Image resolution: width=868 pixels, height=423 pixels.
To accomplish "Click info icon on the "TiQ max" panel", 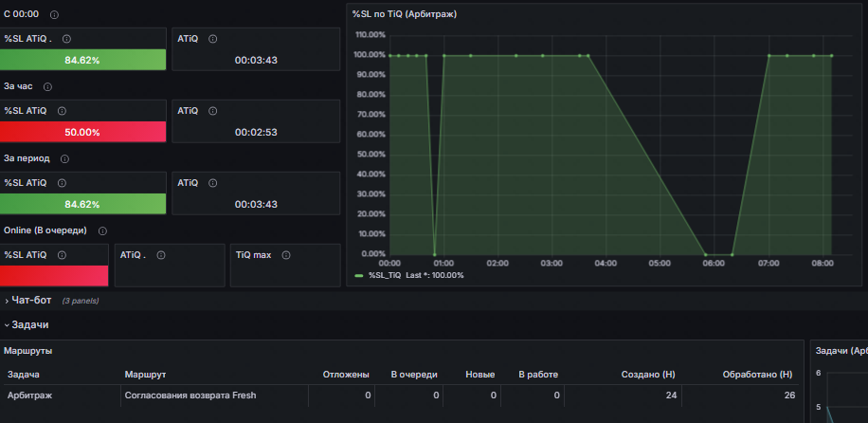I will click(286, 254).
